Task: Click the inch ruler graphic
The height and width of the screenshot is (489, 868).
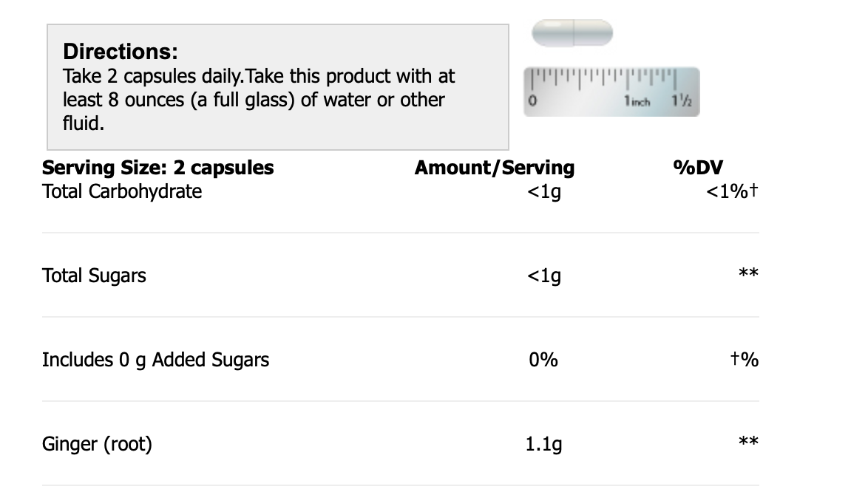Action: coord(611,91)
